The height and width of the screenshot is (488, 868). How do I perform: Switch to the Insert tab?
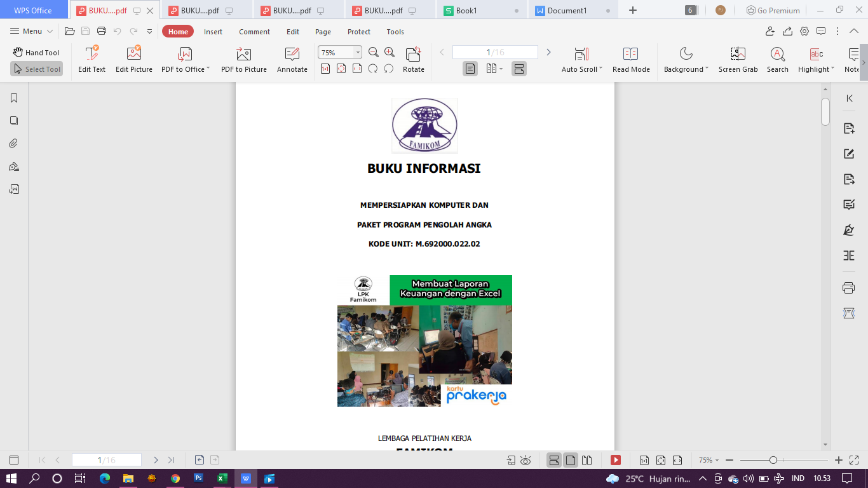click(213, 32)
